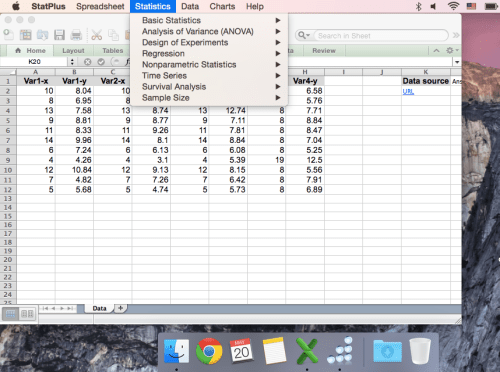Open the Data menu in menu bar
This screenshot has width=500, height=372.
tap(190, 6)
